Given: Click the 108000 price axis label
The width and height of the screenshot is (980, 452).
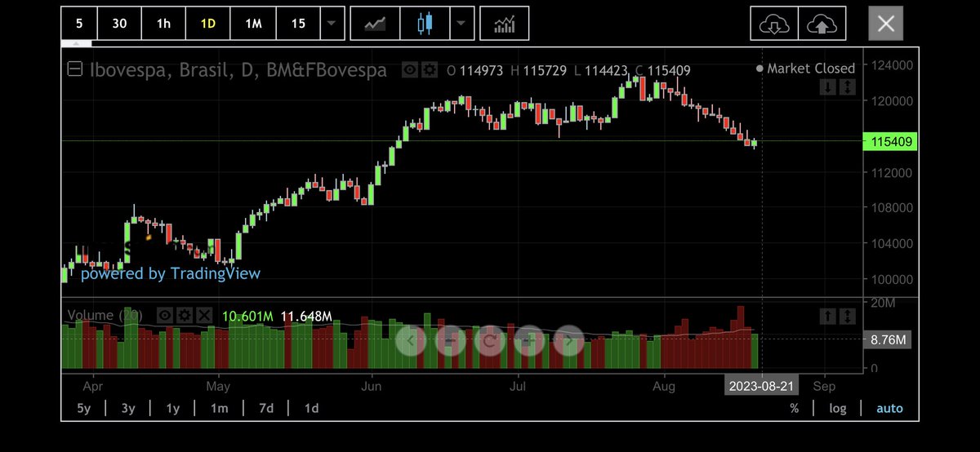Looking at the screenshot, I should click(893, 207).
